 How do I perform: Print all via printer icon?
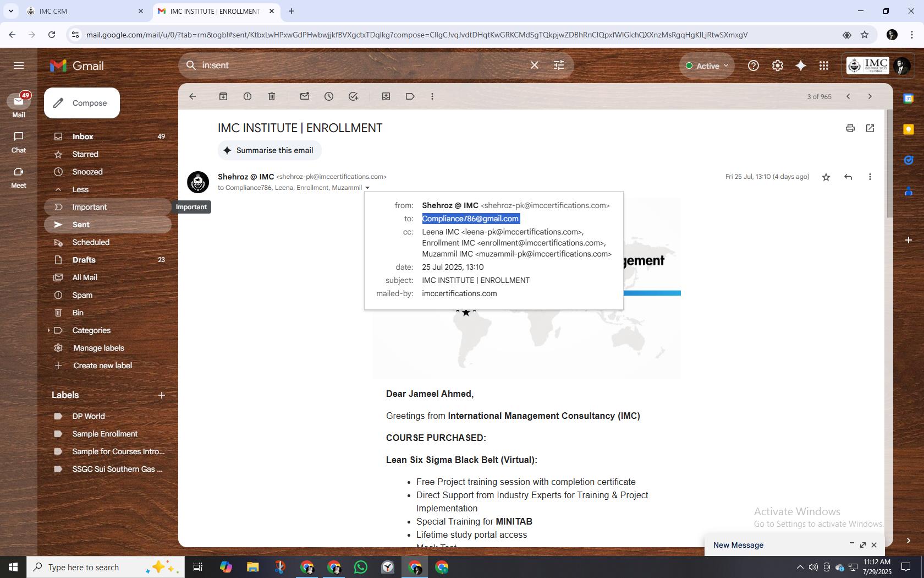click(850, 128)
